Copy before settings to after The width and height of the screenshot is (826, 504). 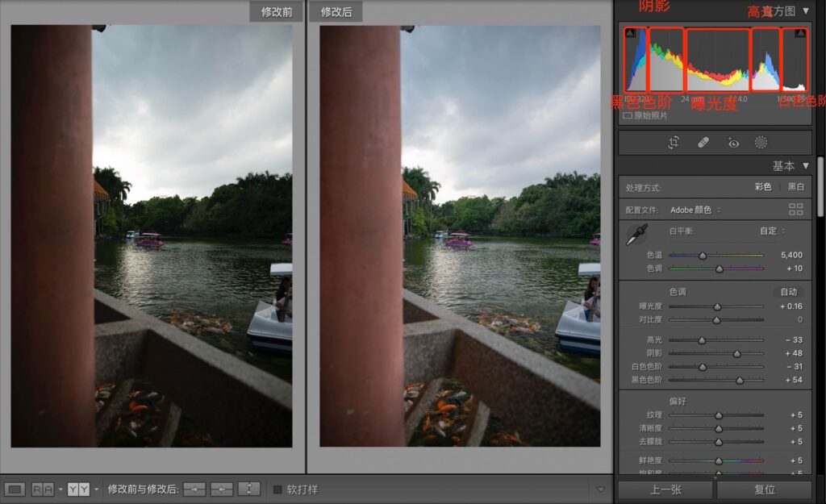coord(194,489)
